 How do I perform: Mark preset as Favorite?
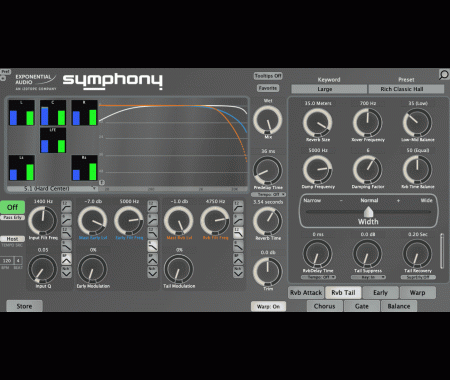pyautogui.click(x=268, y=88)
